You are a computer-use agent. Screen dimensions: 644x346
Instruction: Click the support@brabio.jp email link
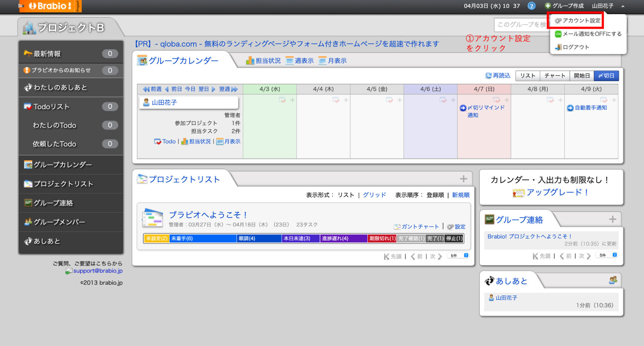(x=98, y=271)
